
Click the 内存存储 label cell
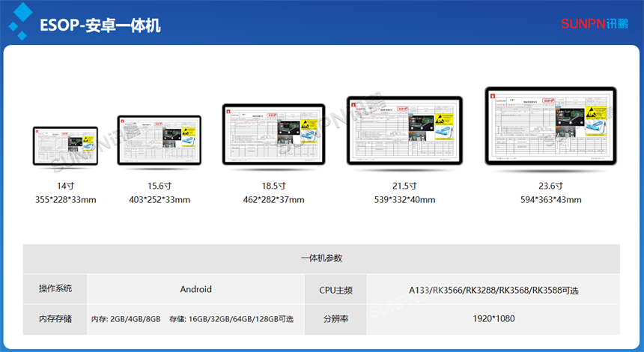click(55, 319)
